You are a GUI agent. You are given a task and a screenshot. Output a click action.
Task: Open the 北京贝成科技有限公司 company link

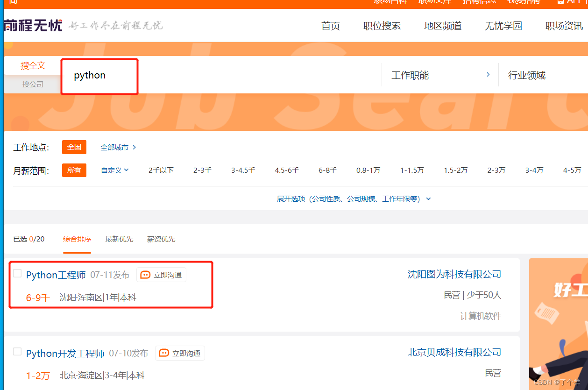454,353
